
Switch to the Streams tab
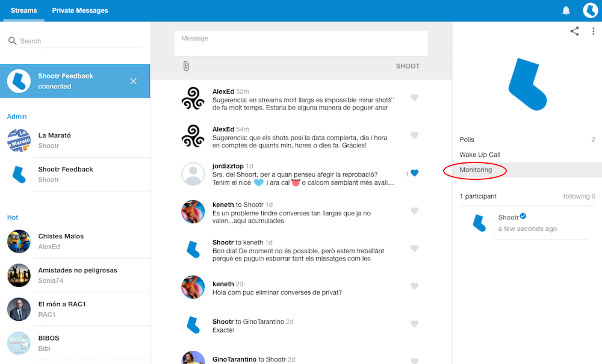click(24, 10)
